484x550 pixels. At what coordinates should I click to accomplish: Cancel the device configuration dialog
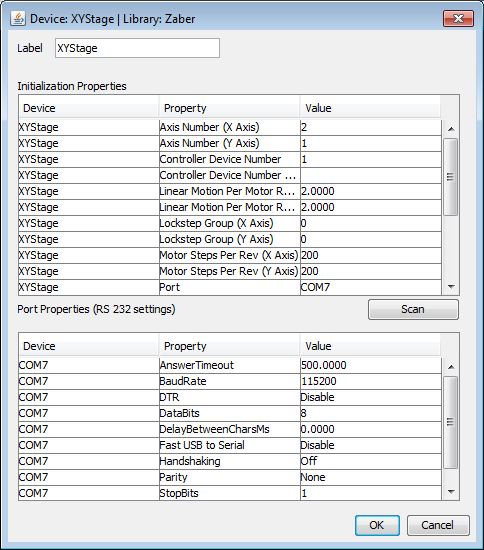click(438, 525)
